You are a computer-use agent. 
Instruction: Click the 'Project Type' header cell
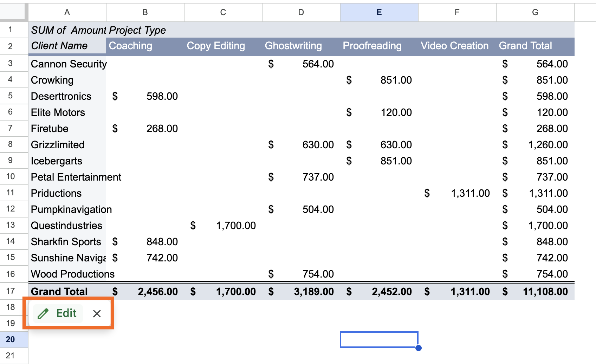click(x=145, y=30)
